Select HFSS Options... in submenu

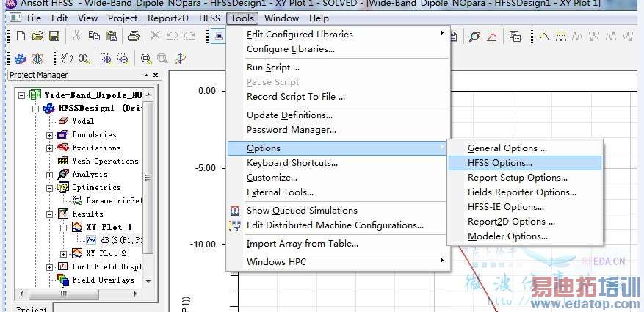[525, 163]
